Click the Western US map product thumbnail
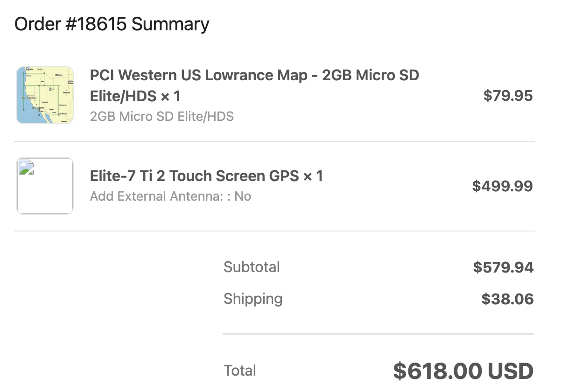Image resolution: width=561 pixels, height=392 pixels. tap(45, 95)
